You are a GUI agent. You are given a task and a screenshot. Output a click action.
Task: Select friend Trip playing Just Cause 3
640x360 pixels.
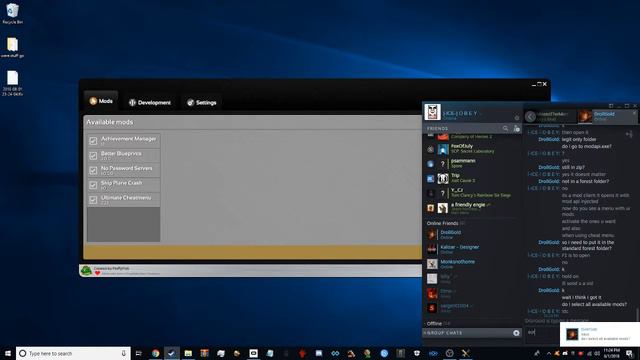pos(472,178)
